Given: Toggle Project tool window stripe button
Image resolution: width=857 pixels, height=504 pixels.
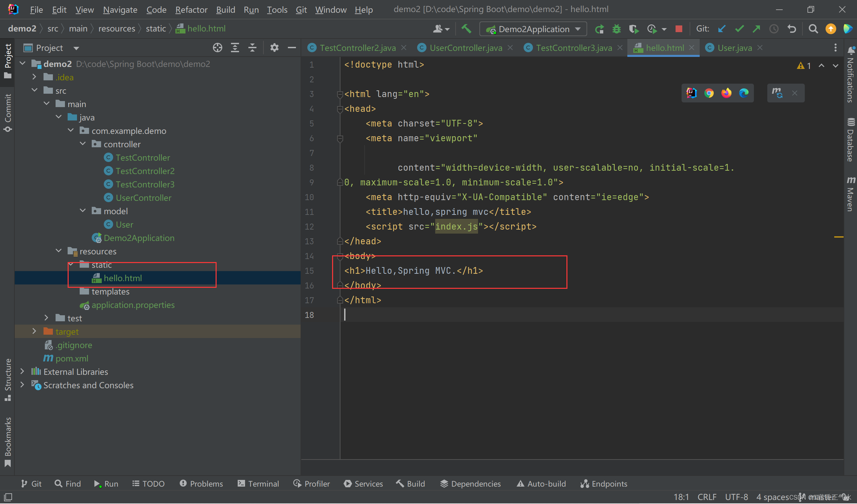Looking at the screenshot, I should 7,61.
